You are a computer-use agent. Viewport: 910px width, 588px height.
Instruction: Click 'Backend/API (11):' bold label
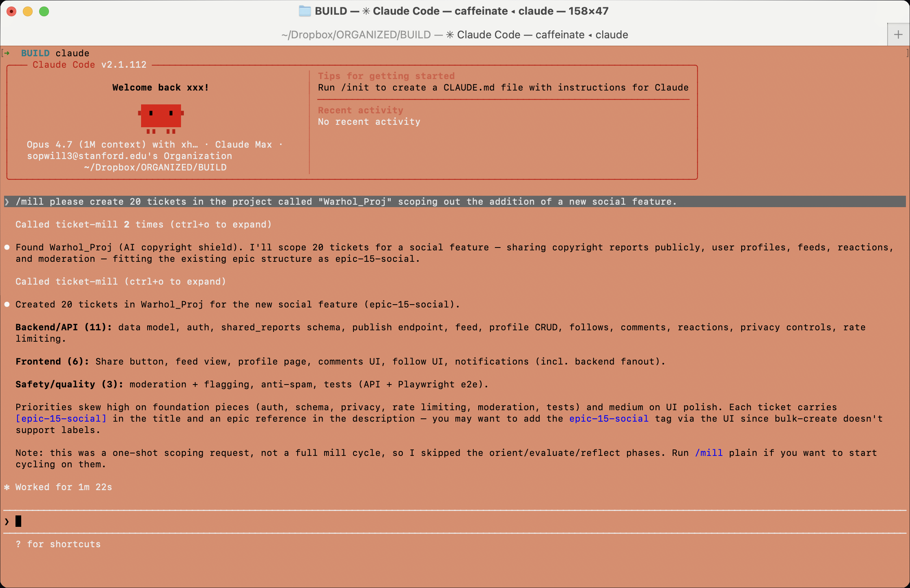tap(64, 327)
